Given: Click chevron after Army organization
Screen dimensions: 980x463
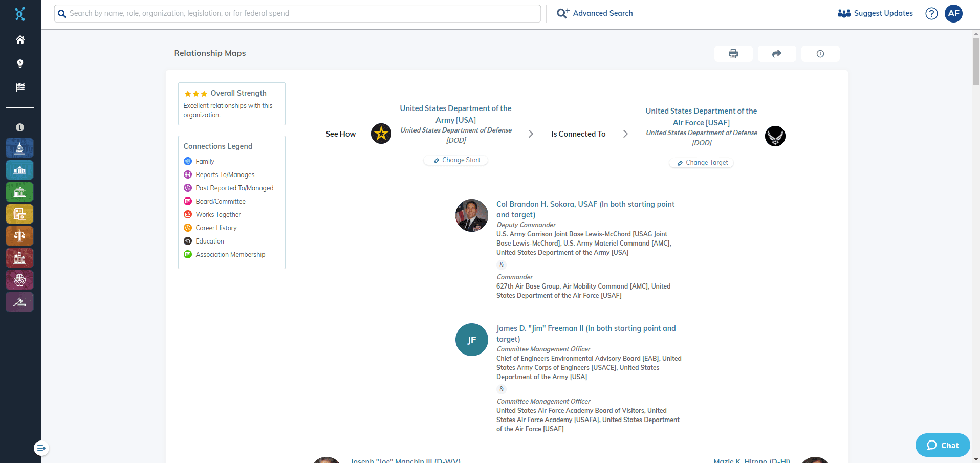Looking at the screenshot, I should tap(531, 134).
